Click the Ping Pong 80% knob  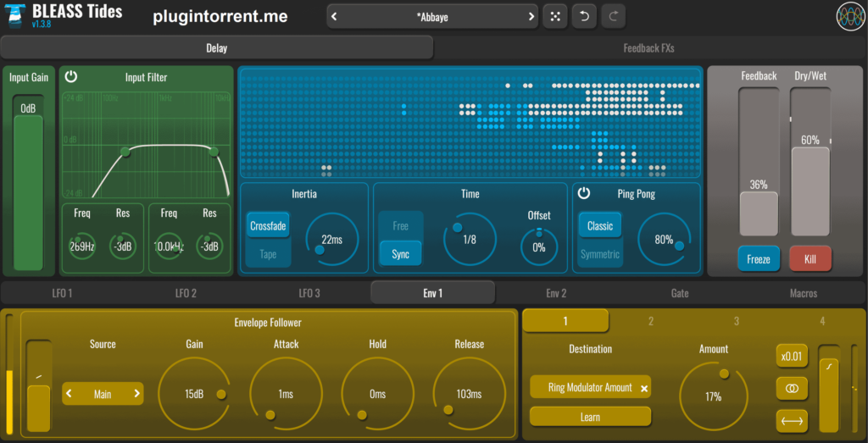665,240
